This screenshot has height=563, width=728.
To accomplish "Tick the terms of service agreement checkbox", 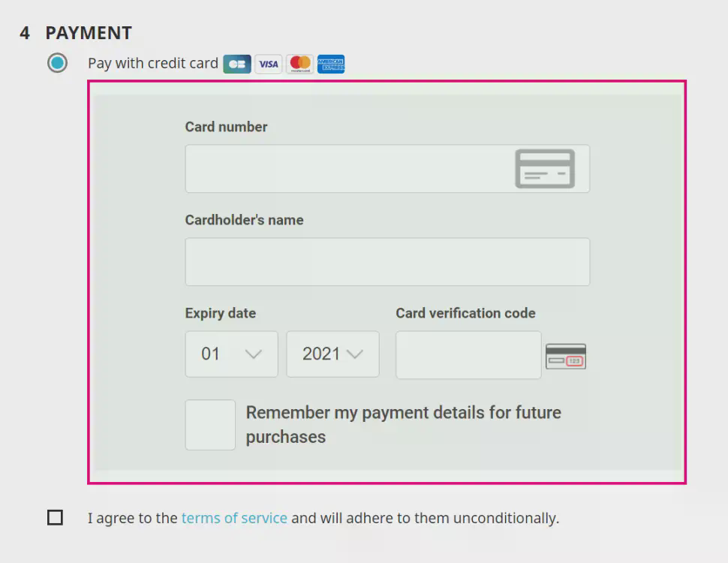I will [56, 518].
